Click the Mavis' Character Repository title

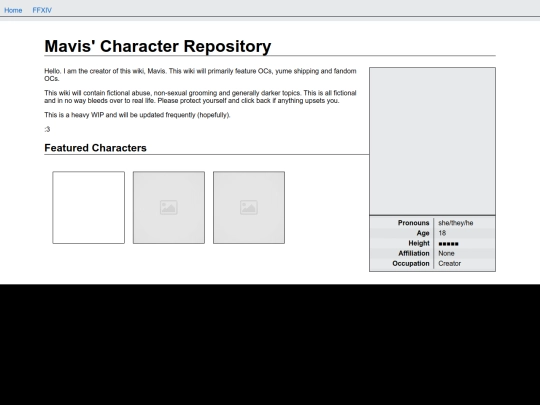[158, 46]
